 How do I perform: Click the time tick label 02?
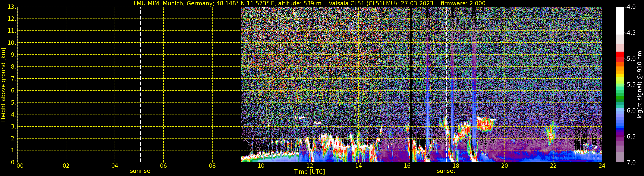point(66,166)
